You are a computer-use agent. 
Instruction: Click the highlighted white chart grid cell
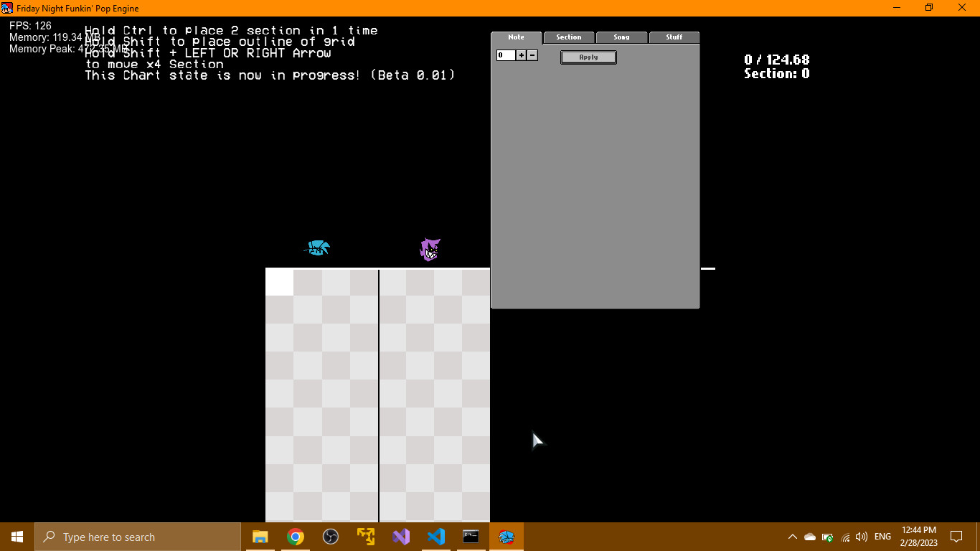click(x=279, y=282)
